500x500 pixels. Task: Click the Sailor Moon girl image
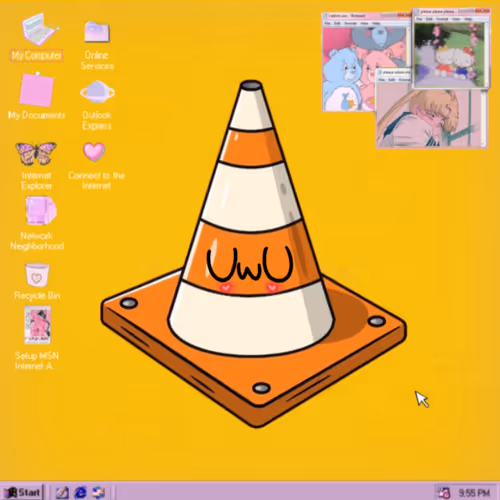click(x=428, y=118)
